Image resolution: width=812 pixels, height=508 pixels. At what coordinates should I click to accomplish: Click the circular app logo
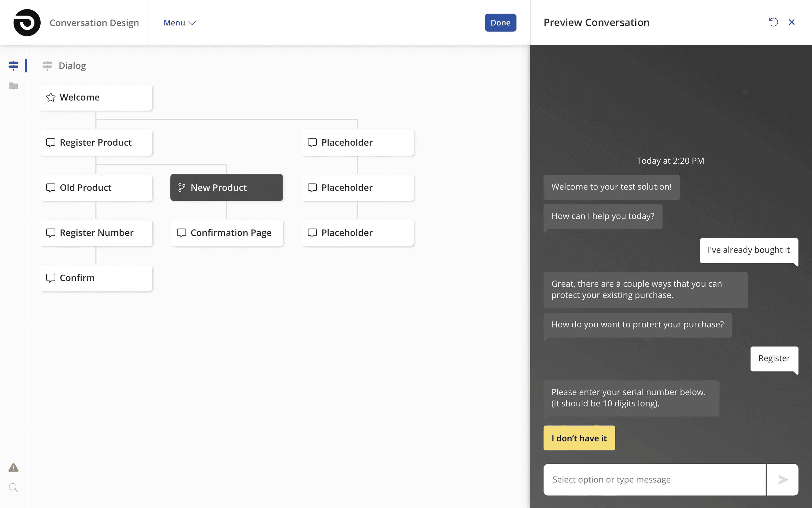27,22
